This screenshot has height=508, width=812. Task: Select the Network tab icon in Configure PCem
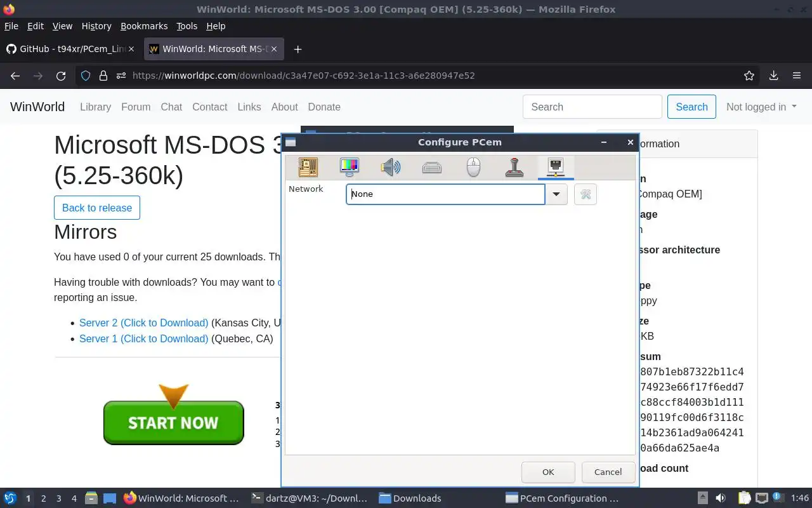click(x=556, y=167)
